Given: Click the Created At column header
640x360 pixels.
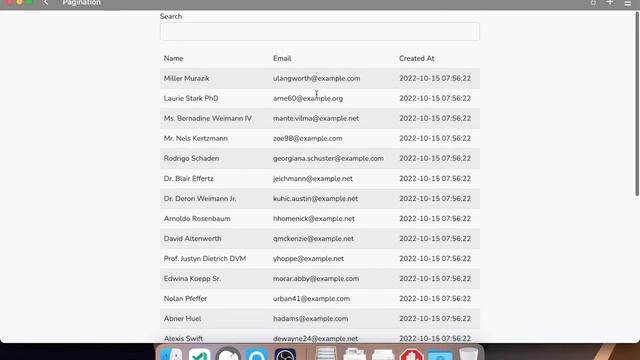Looking at the screenshot, I should click(417, 58).
